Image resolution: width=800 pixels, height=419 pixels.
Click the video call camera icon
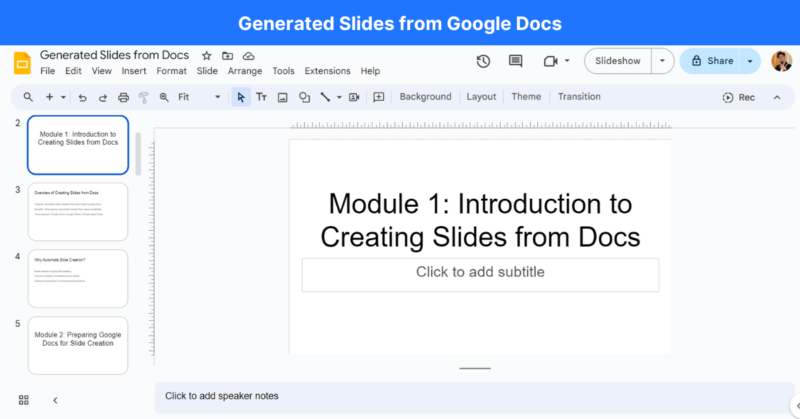point(550,61)
